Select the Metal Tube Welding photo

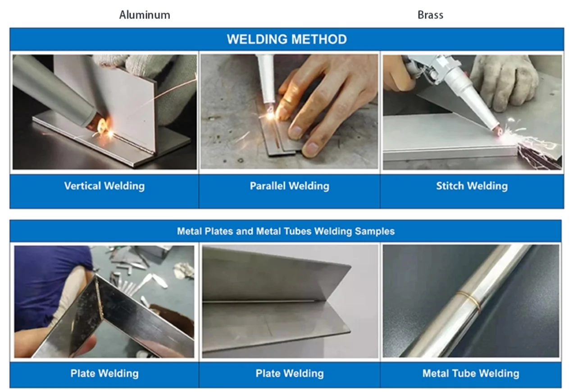471,301
